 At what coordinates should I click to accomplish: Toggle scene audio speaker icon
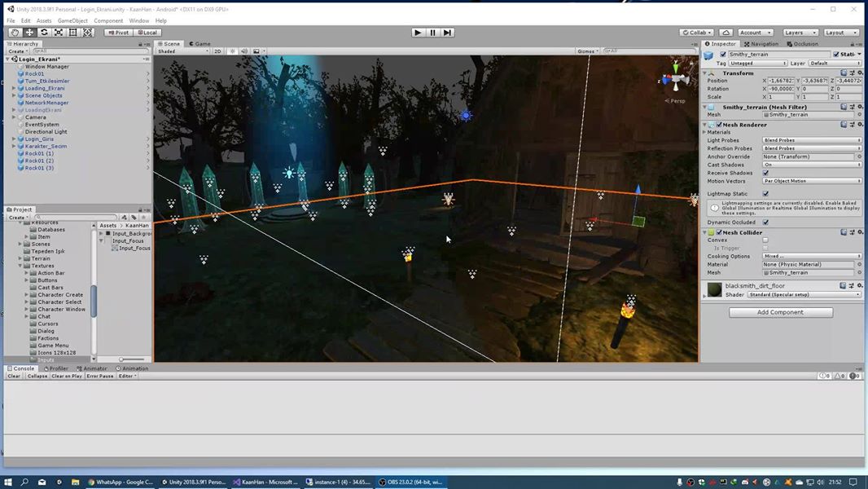point(244,51)
